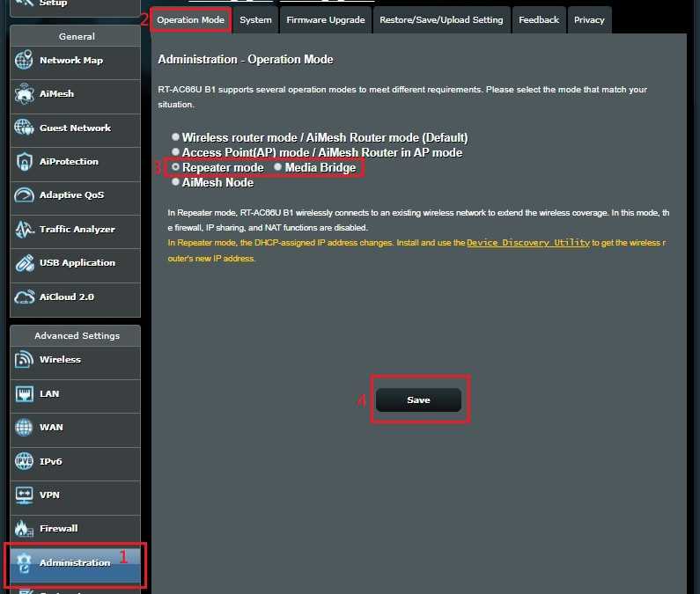Click the AiCloud 2.0 cloud icon
The image size is (700, 594).
24,297
